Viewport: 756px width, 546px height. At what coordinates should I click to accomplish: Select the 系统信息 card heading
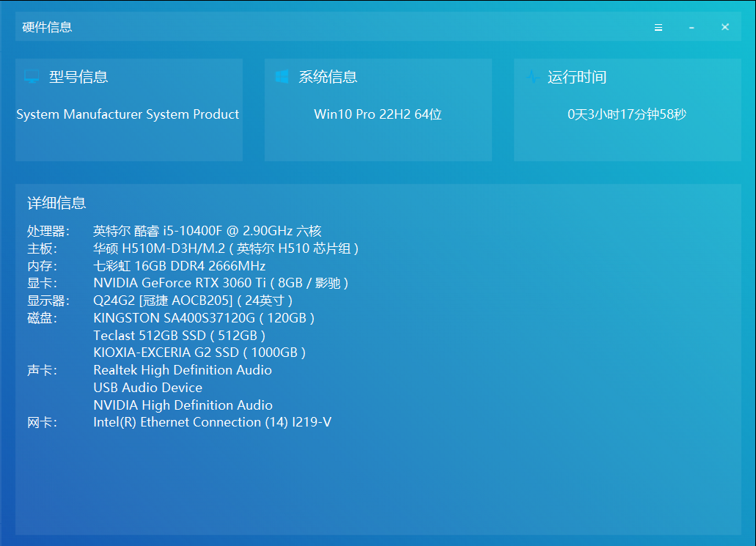point(328,77)
